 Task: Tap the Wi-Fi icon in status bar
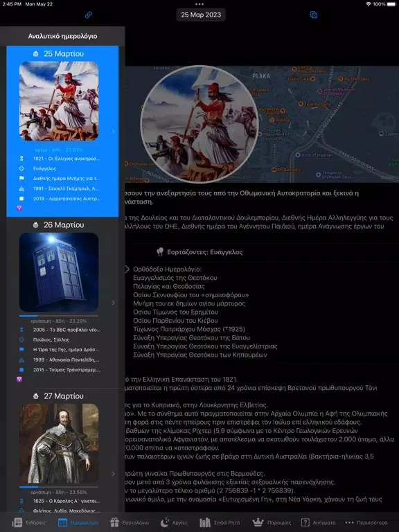pos(369,4)
